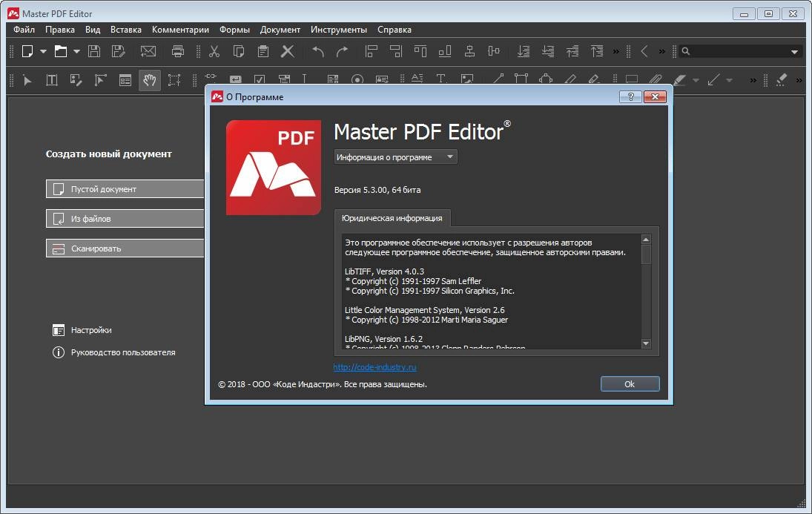Click the Cut scissors icon
This screenshot has width=812, height=514.
pos(214,51)
